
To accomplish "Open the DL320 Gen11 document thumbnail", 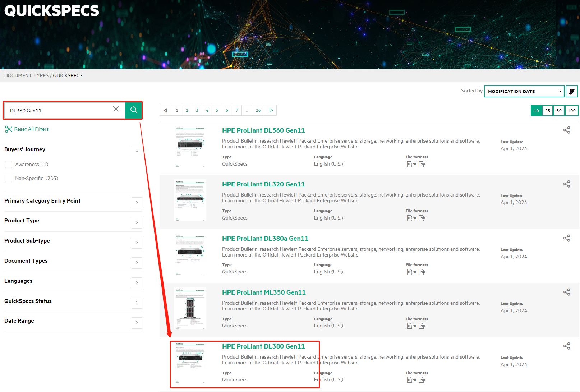I will [x=190, y=200].
